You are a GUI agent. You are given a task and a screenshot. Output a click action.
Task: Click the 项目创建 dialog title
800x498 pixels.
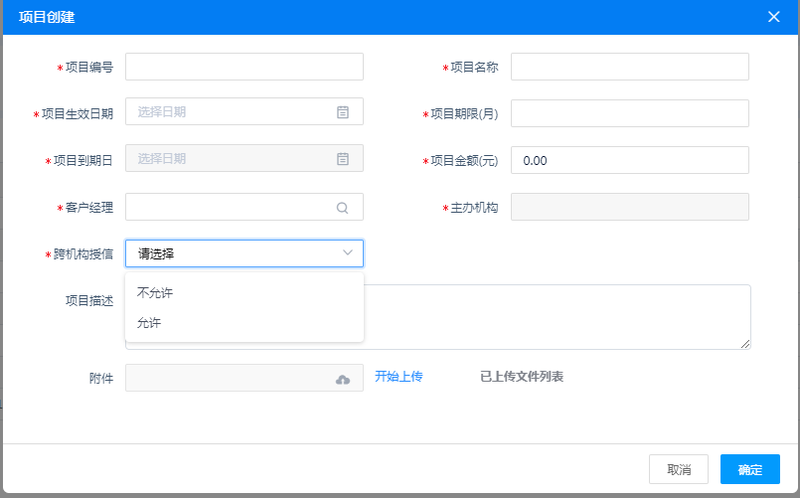click(47, 17)
